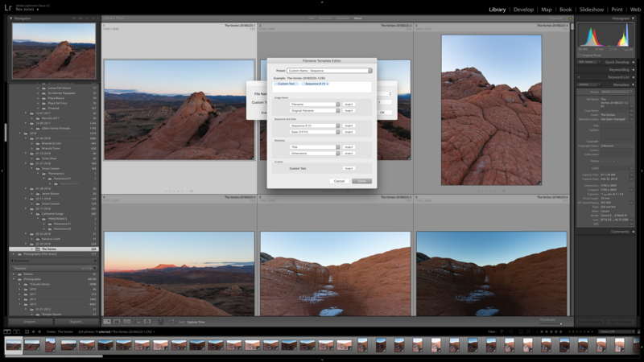Switch to the Develop module

pos(523,10)
